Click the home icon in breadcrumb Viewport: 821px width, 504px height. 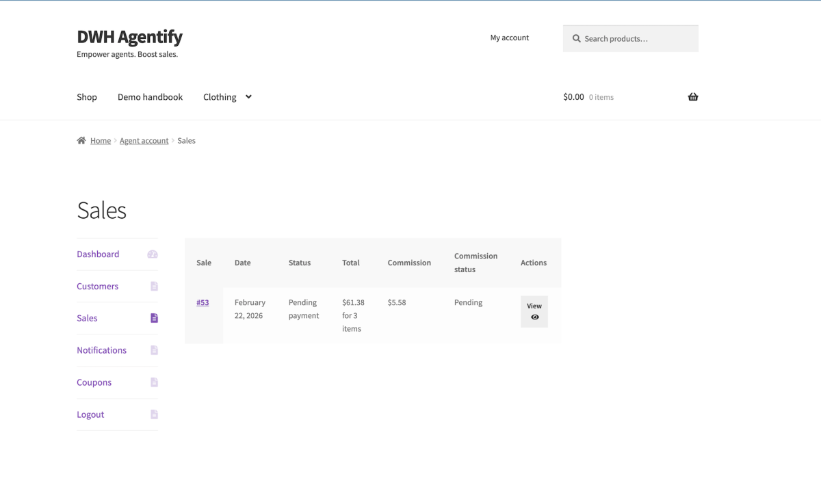[81, 141]
